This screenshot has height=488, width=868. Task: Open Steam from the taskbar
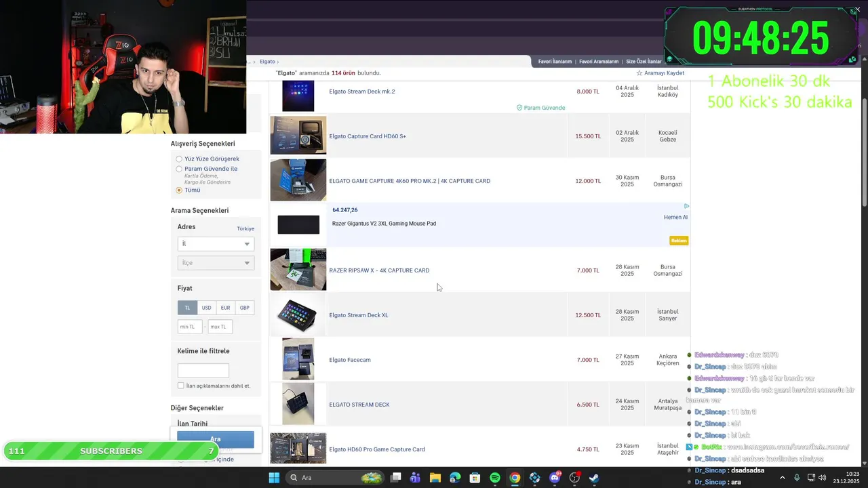pos(594,478)
